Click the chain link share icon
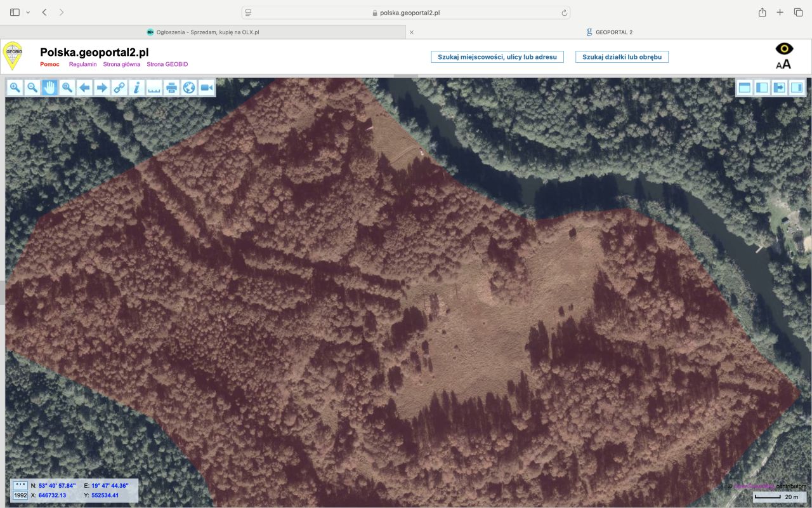Viewport: 812px width, 508px height. pos(119,88)
